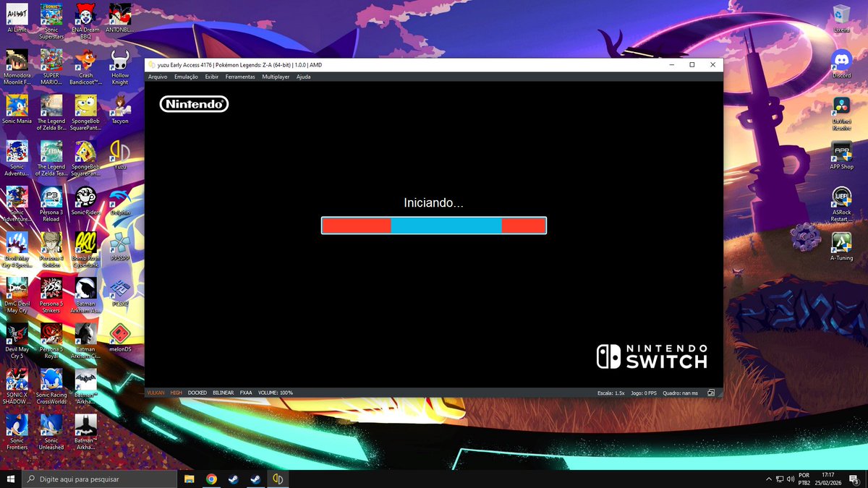Click the Crash Bandicoot desktop icon

85,67
